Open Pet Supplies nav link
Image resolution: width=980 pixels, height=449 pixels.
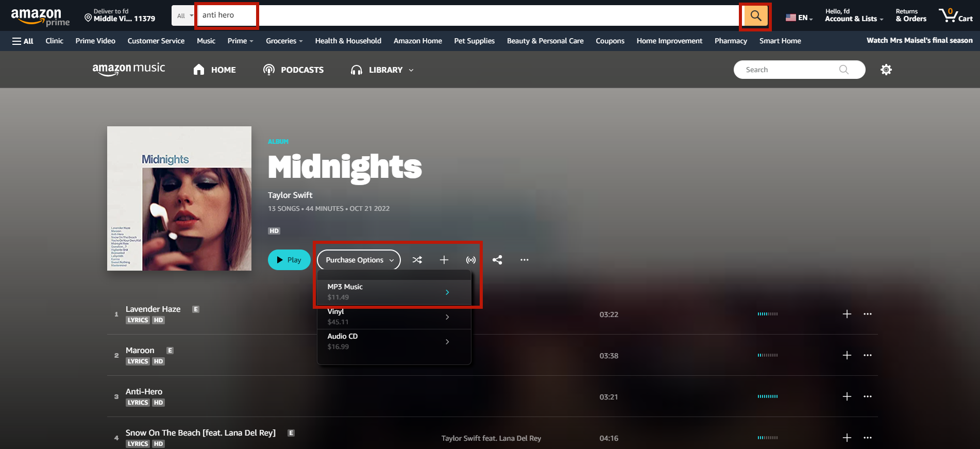pyautogui.click(x=475, y=41)
